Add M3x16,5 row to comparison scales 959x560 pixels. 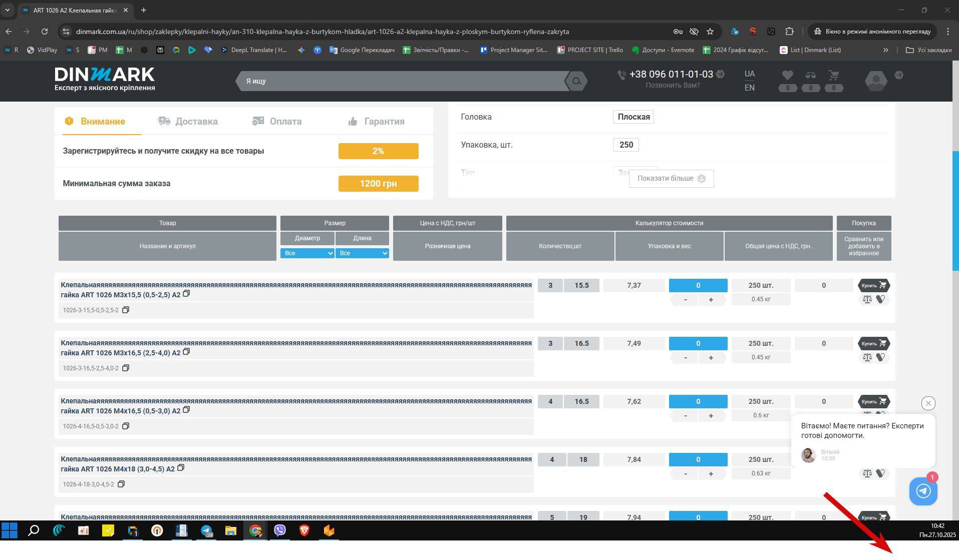click(x=867, y=357)
